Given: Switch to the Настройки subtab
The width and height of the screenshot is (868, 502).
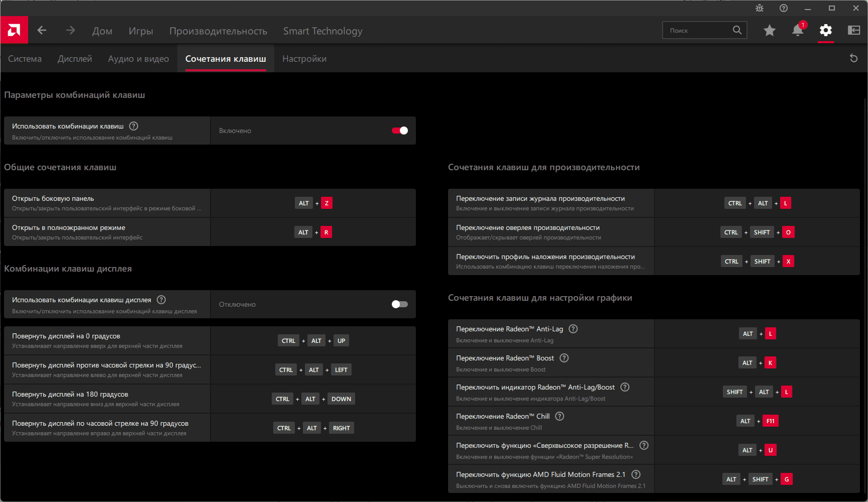Looking at the screenshot, I should 304,59.
